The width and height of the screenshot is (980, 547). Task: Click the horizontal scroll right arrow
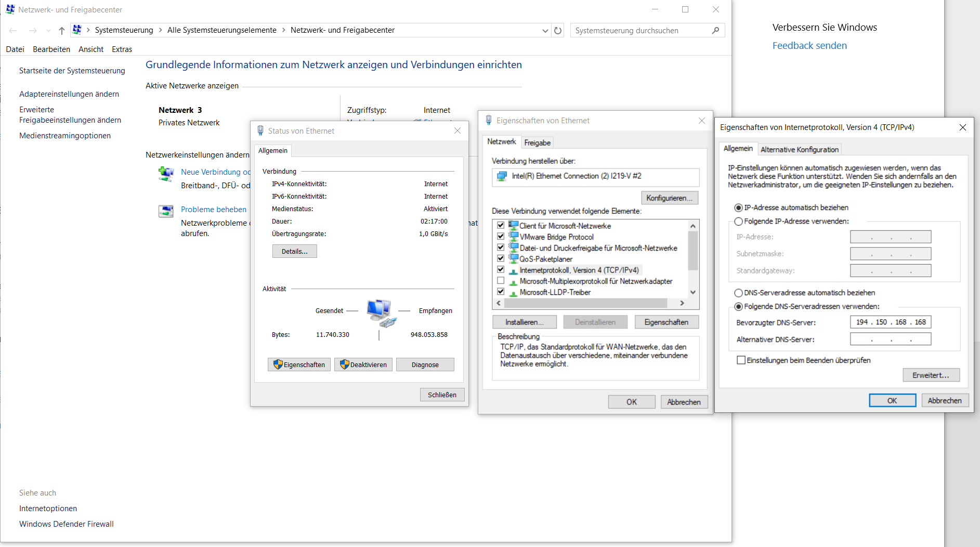pos(682,303)
